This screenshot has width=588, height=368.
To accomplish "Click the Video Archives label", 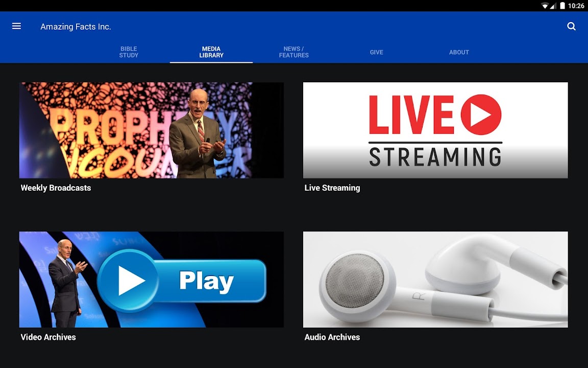I will (x=48, y=337).
